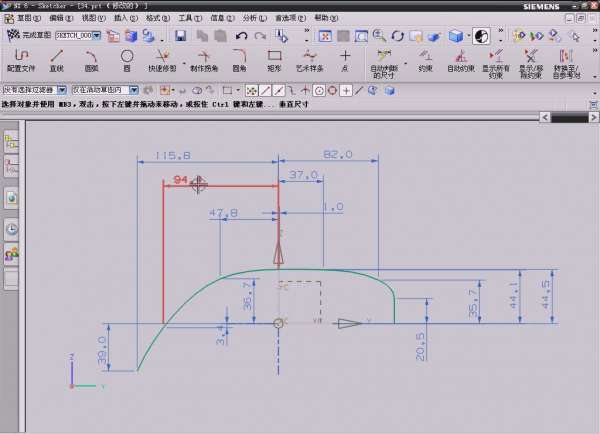Screen dimensions: 600x434
Task: Open the Tools (工具) menu
Action: tap(188, 18)
